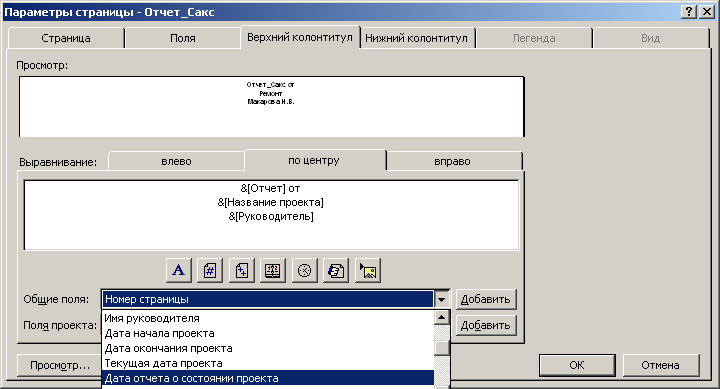The image size is (720, 389).
Task: Click the &[Название проекта] line in editor
Action: (270, 202)
